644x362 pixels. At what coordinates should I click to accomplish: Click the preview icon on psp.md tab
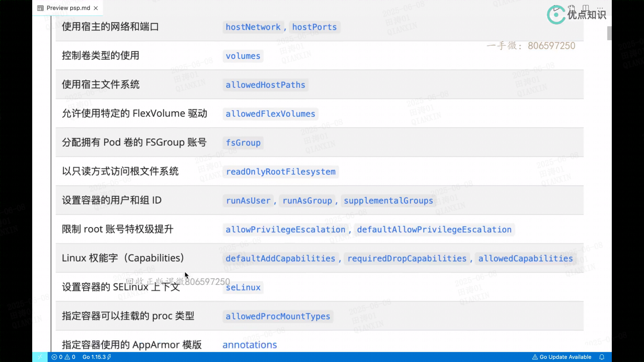tap(40, 8)
